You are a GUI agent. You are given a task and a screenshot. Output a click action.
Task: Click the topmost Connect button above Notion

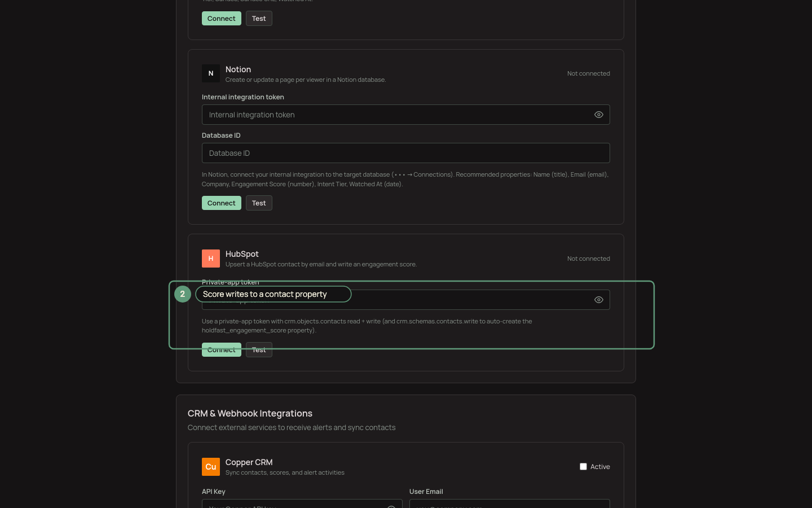click(222, 19)
